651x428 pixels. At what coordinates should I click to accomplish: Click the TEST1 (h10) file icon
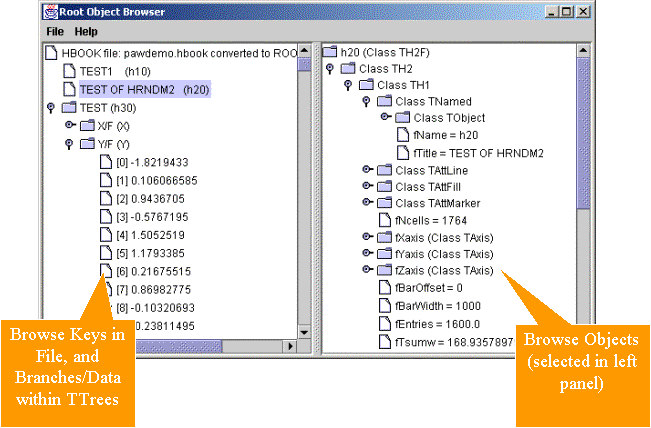[69, 72]
